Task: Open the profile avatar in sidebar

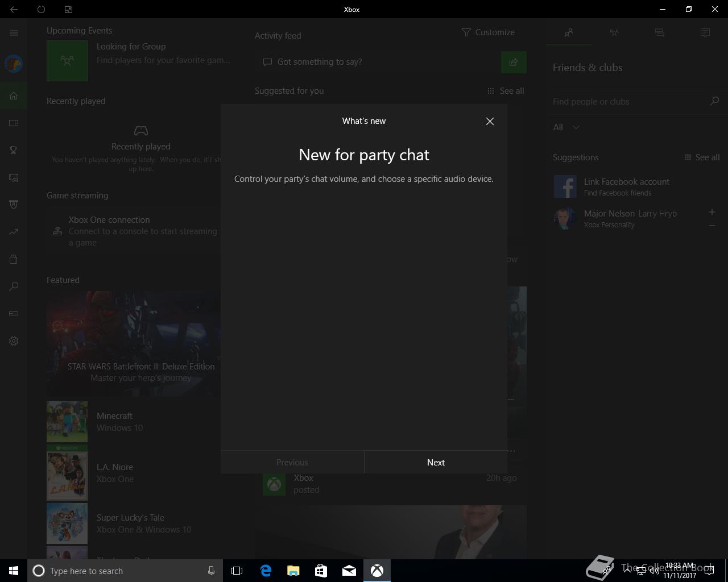Action: [14, 64]
